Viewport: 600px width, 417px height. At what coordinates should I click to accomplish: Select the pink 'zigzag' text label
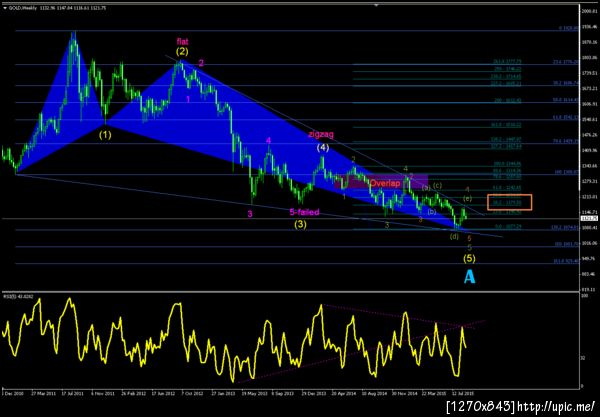(321, 134)
